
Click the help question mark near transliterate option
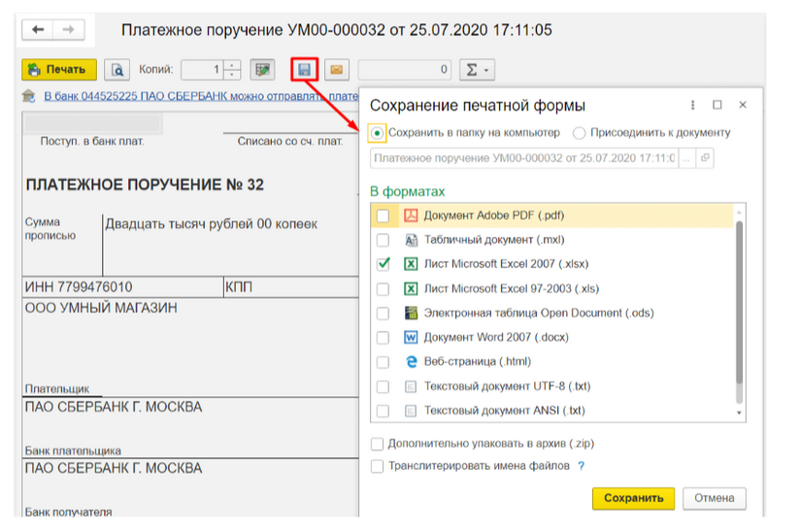click(582, 466)
